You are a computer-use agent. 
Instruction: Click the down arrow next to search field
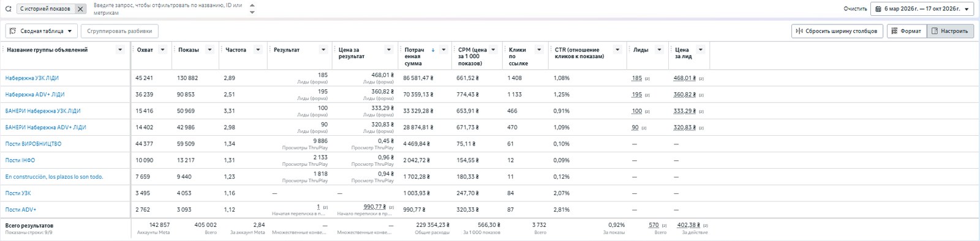[x=252, y=12]
